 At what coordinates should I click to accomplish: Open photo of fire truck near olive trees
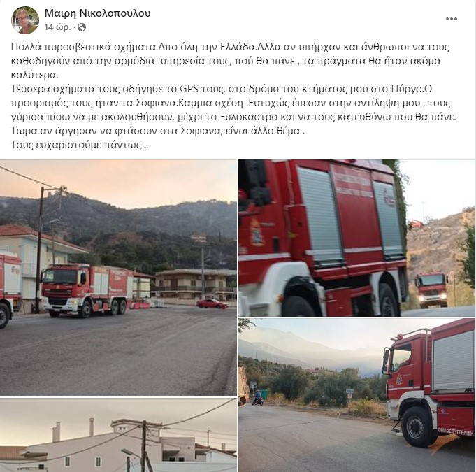tap(356, 395)
